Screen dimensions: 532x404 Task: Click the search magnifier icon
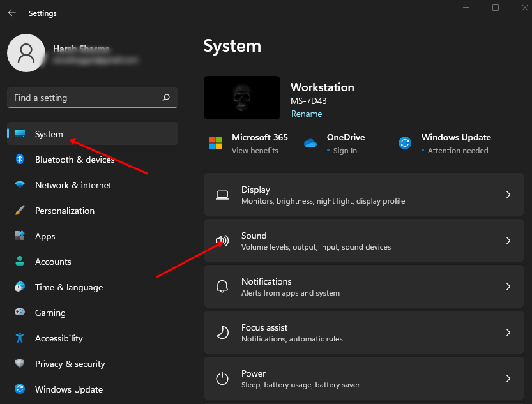(166, 98)
